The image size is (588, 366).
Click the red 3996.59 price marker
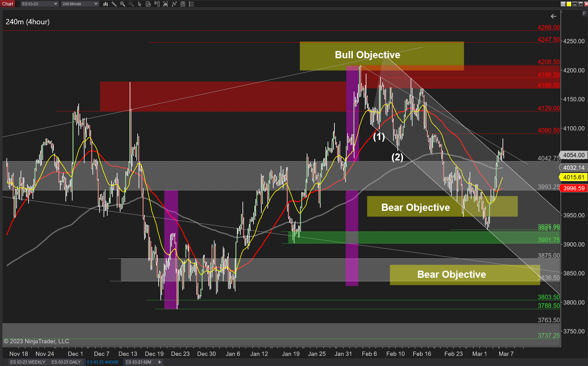click(x=574, y=188)
